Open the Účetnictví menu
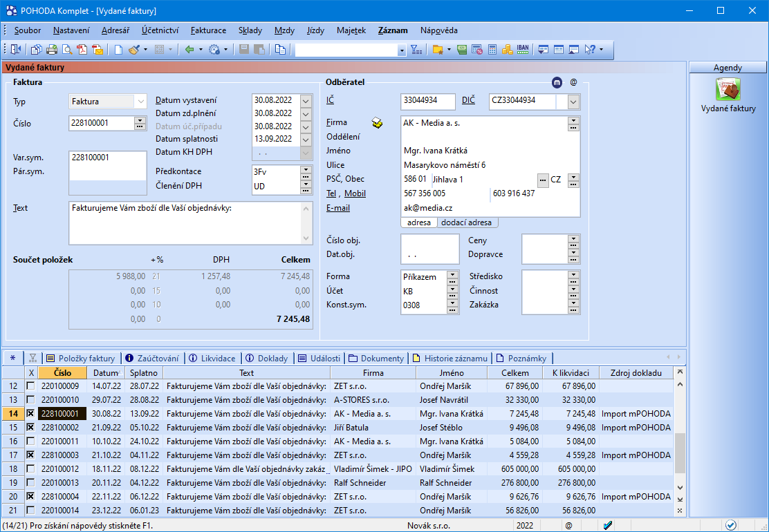769x532 pixels. [160, 30]
